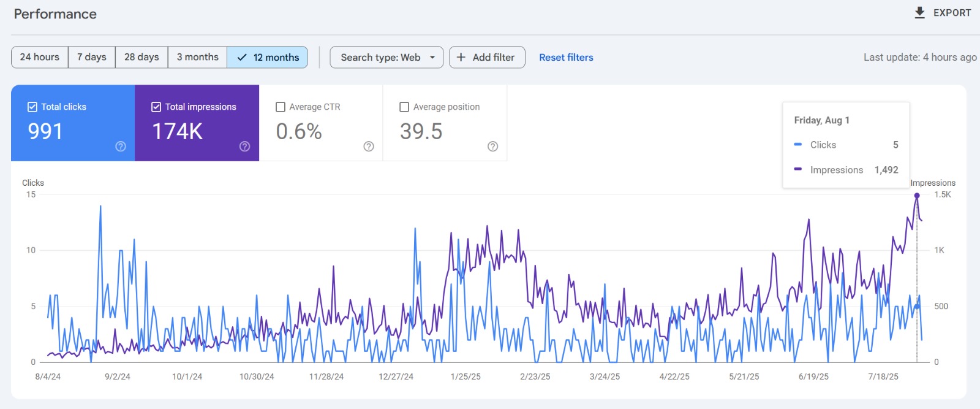Select the 24 hours date range
The image size is (980, 409).
[40, 57]
